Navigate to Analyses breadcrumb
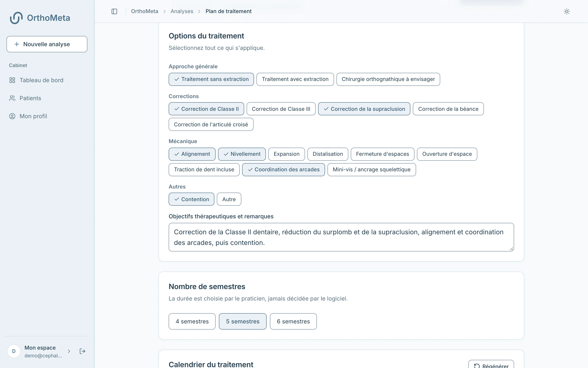 point(182,11)
